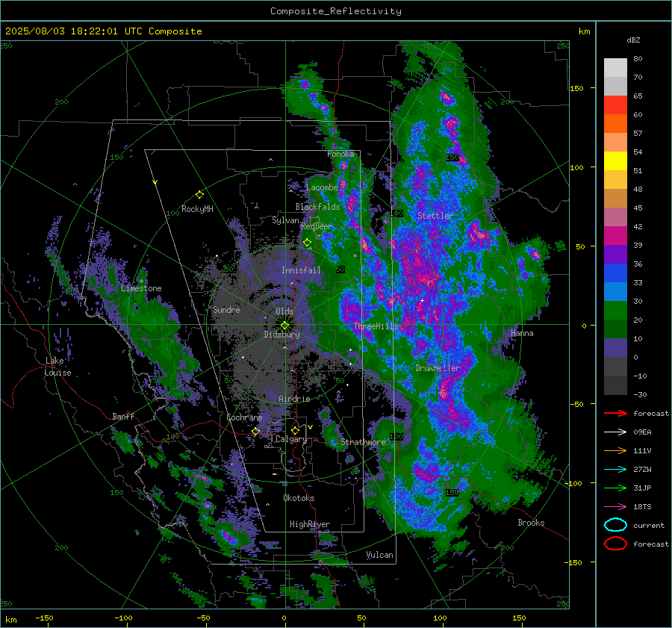672x628 pixels.
Task: Click the Sundre city label
Action: 226,309
